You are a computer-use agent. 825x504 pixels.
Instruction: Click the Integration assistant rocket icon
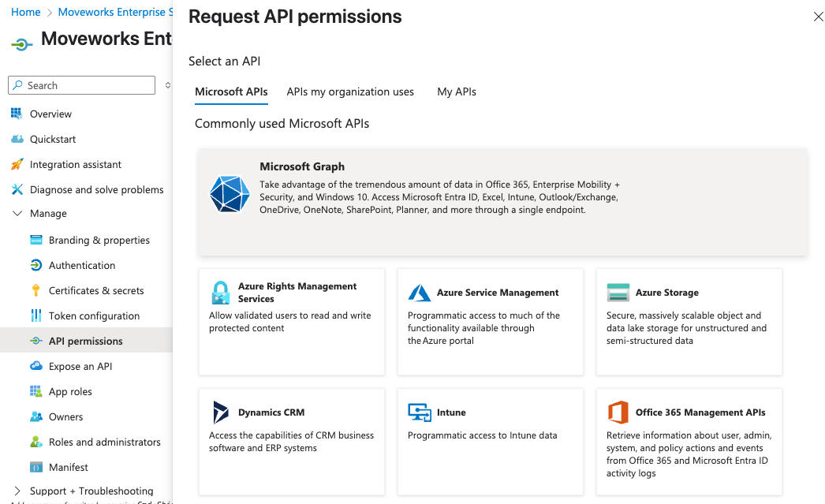point(17,164)
